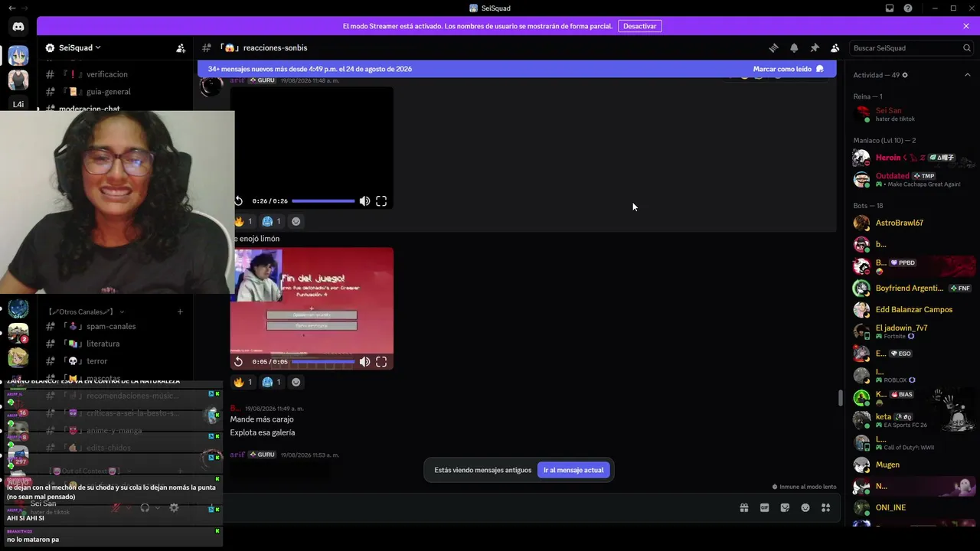980x551 pixels.
Task: Click Ir al mensaje actual button
Action: [573, 470]
